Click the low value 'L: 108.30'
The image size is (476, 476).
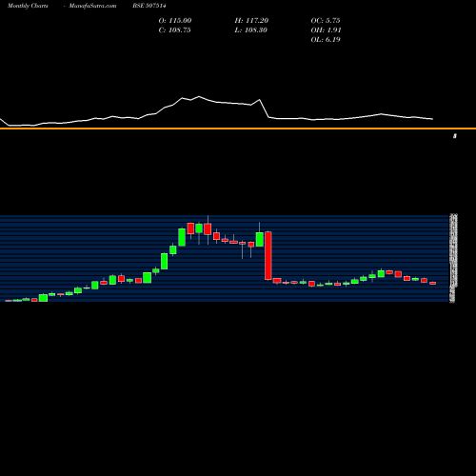coord(250,30)
